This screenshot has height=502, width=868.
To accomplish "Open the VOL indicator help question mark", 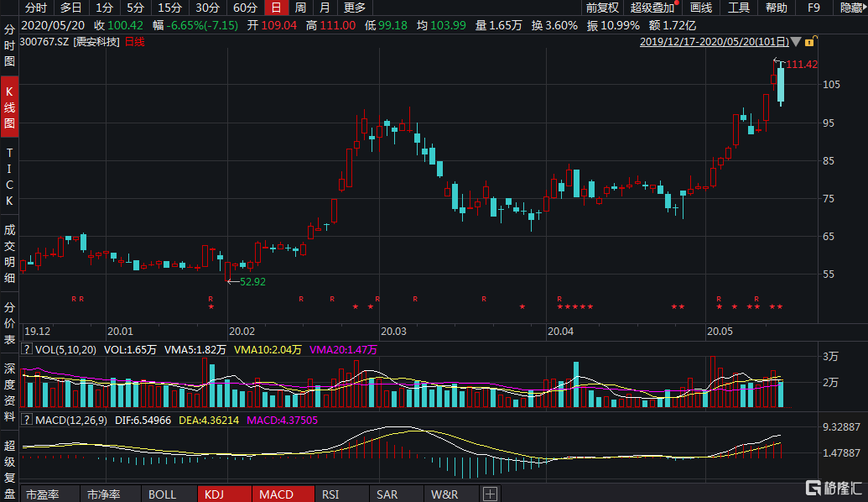I will point(27,349).
